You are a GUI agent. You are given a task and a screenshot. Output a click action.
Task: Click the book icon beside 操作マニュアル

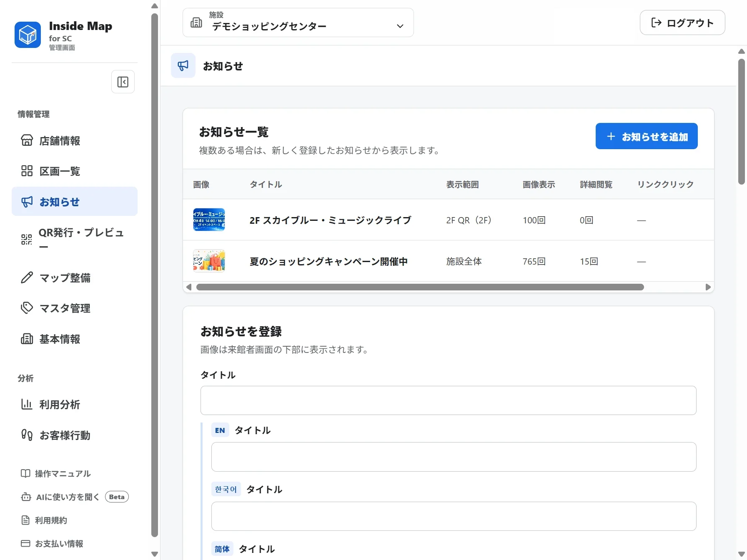[25, 473]
